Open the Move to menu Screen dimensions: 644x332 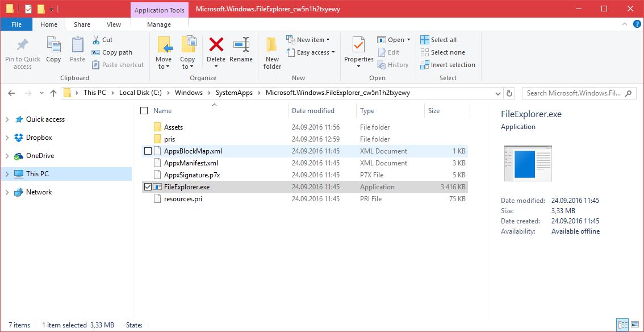click(x=164, y=53)
